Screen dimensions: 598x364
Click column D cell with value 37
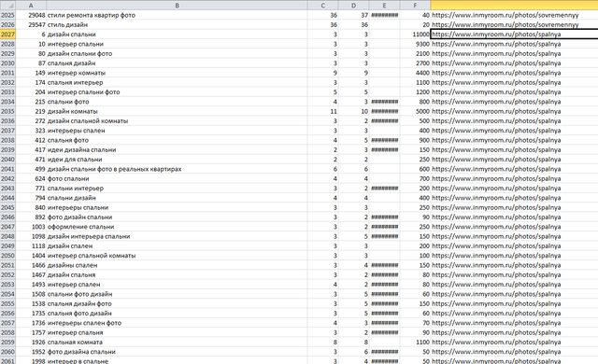pos(353,15)
